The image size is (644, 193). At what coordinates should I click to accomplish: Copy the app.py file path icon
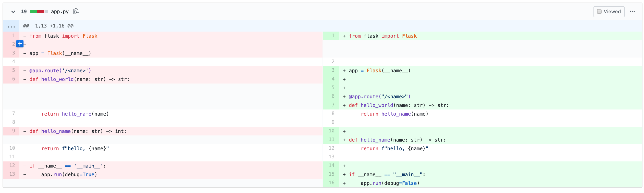click(76, 11)
